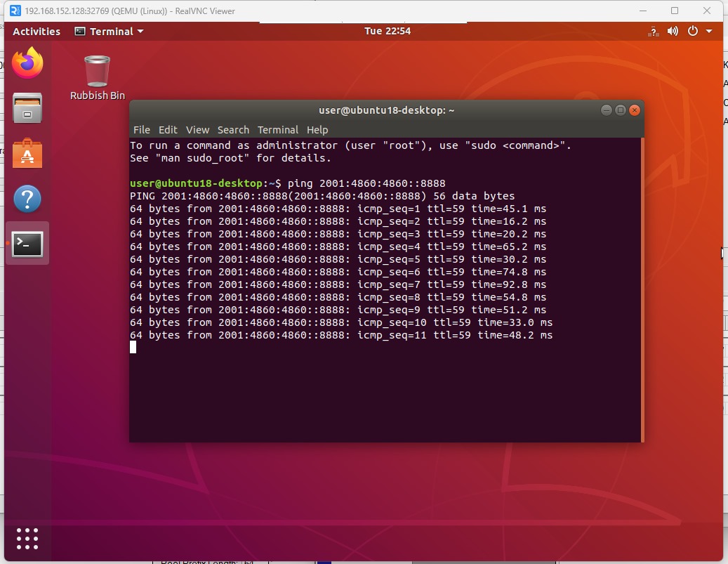Screen dimensions: 728x564
Task: Click the network status icon
Action: click(654, 31)
